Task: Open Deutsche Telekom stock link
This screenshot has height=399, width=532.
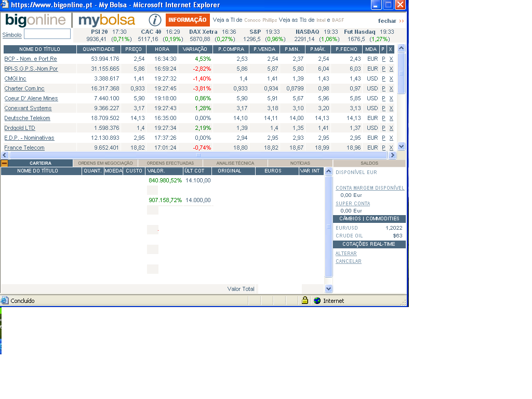Action: [x=27, y=118]
